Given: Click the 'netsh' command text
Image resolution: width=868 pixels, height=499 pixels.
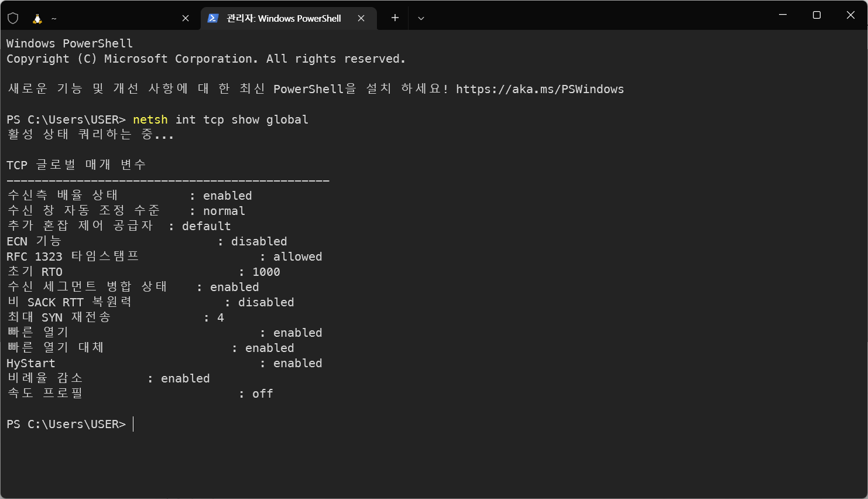Looking at the screenshot, I should pyautogui.click(x=150, y=119).
